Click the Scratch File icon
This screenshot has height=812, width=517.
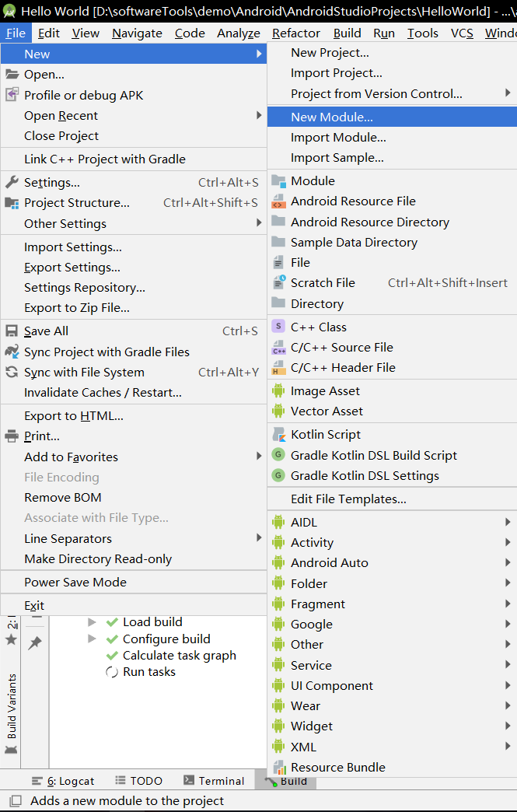click(x=278, y=283)
